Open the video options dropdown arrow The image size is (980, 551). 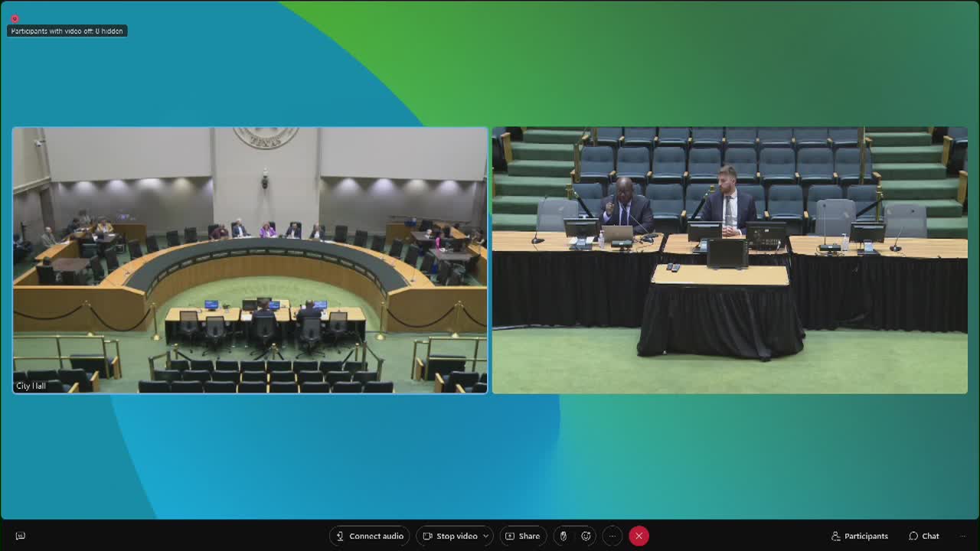click(485, 536)
